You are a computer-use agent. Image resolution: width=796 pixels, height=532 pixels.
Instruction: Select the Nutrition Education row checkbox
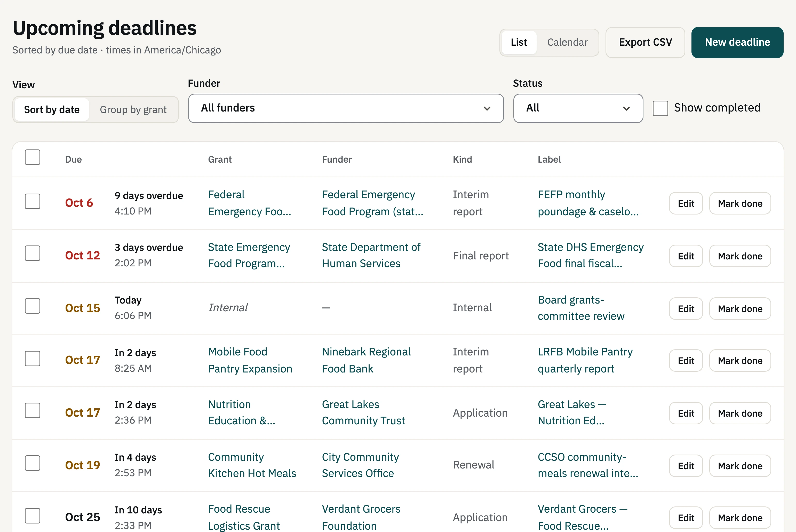coord(33,410)
